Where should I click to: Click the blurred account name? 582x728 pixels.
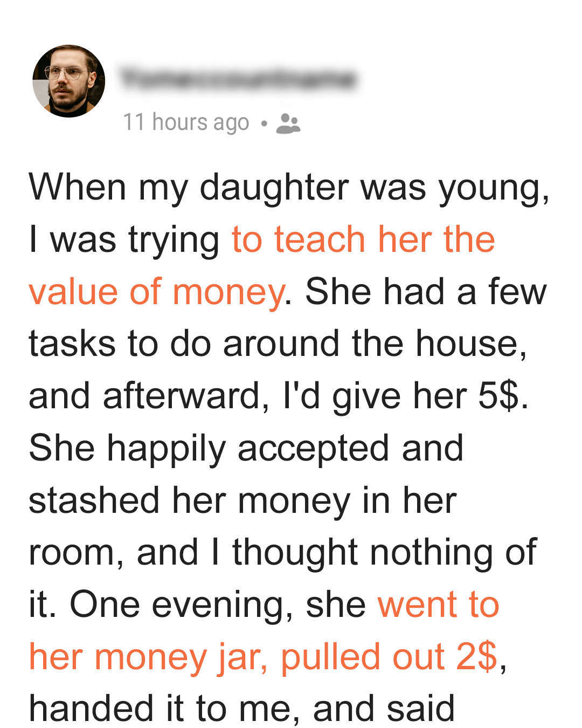pyautogui.click(x=238, y=79)
